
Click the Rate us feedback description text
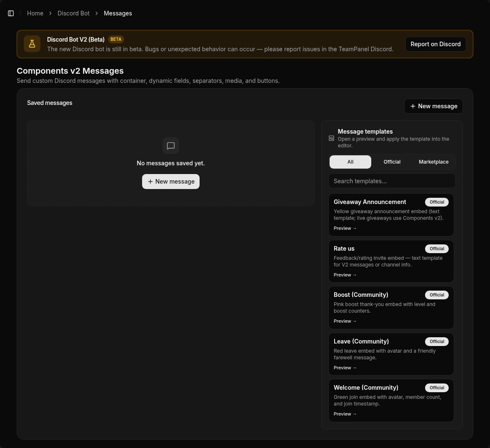pyautogui.click(x=388, y=261)
